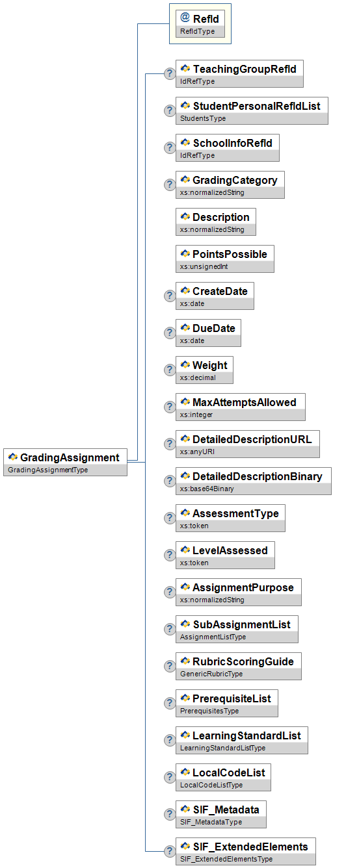This screenshot has height=868, width=346.
Task: Click the element icon inside GradingAssignment box
Action: tap(12, 457)
